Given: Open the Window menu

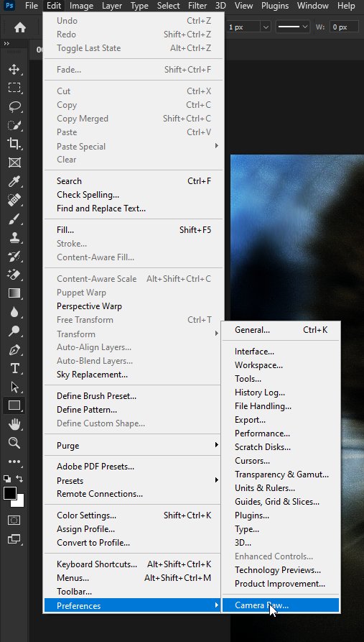Looking at the screenshot, I should tap(313, 6).
